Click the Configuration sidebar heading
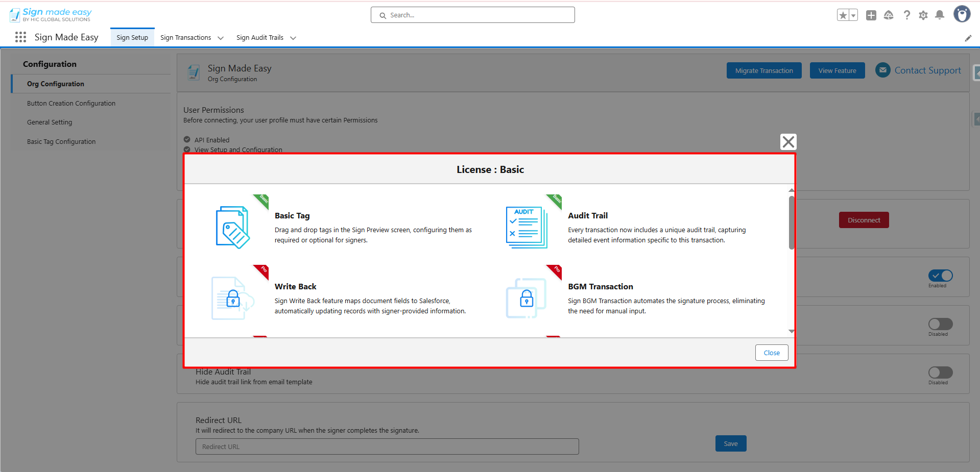The image size is (980, 472). click(x=50, y=64)
